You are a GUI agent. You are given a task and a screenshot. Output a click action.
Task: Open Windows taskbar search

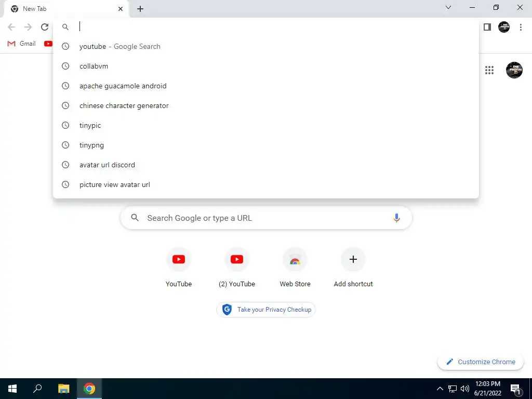point(37,389)
